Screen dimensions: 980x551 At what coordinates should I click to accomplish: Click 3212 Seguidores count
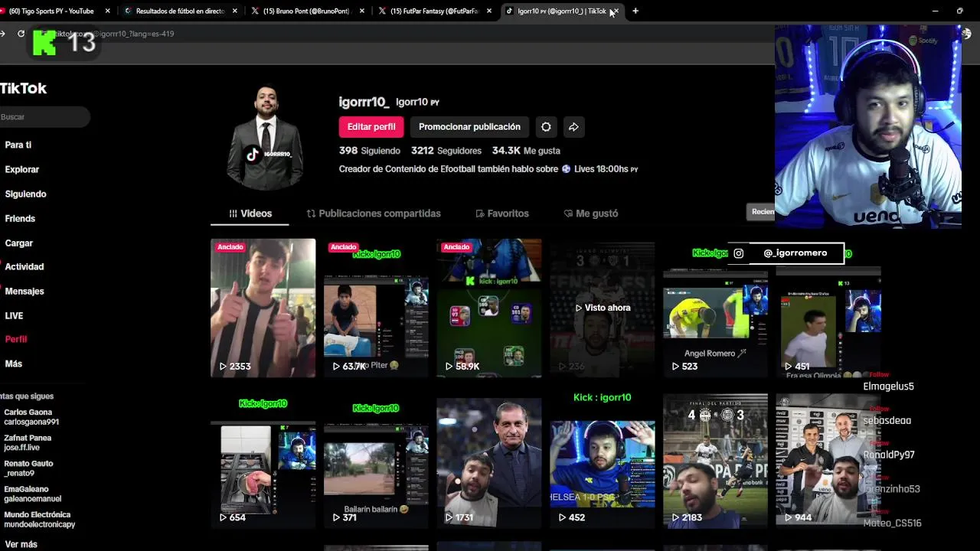(x=446, y=151)
